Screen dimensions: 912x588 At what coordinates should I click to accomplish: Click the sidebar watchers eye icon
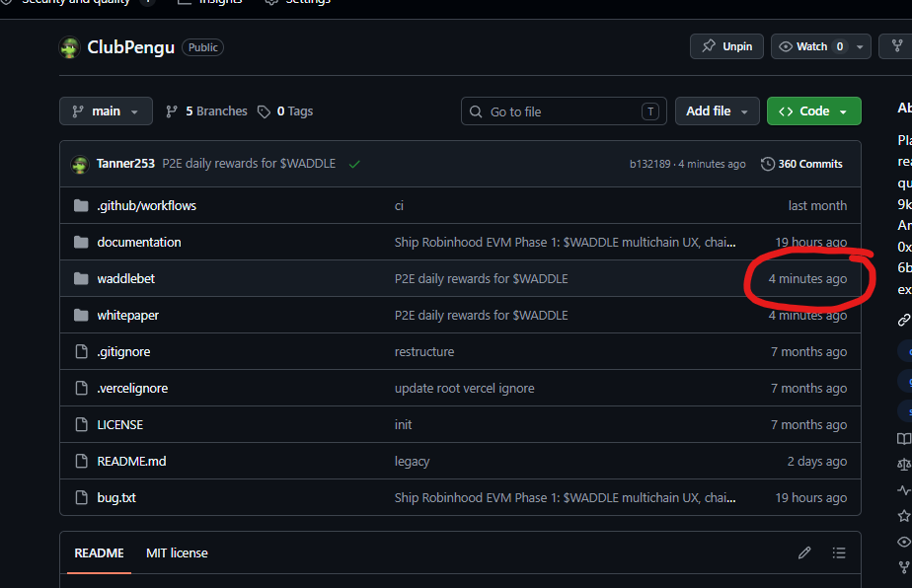[x=904, y=542]
